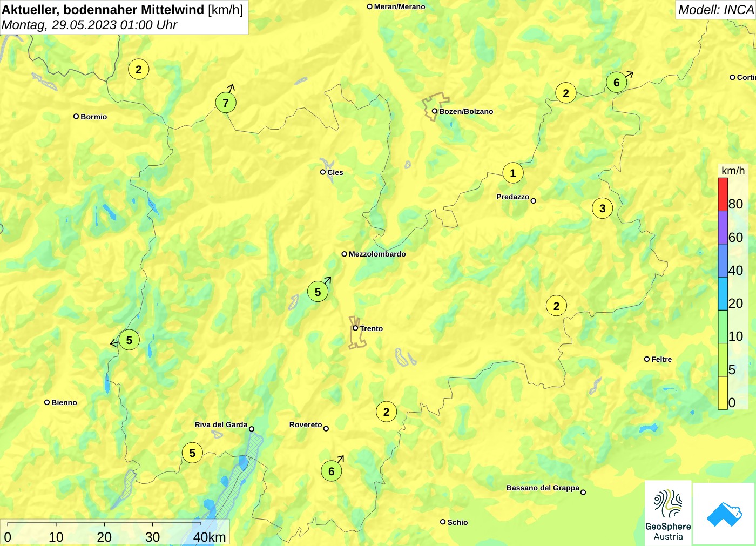Click the Schio city label
This screenshot has width=756, height=546.
point(457,522)
